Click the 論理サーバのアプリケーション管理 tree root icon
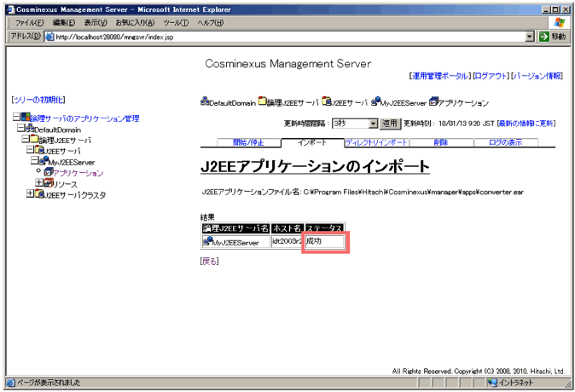 pos(26,118)
